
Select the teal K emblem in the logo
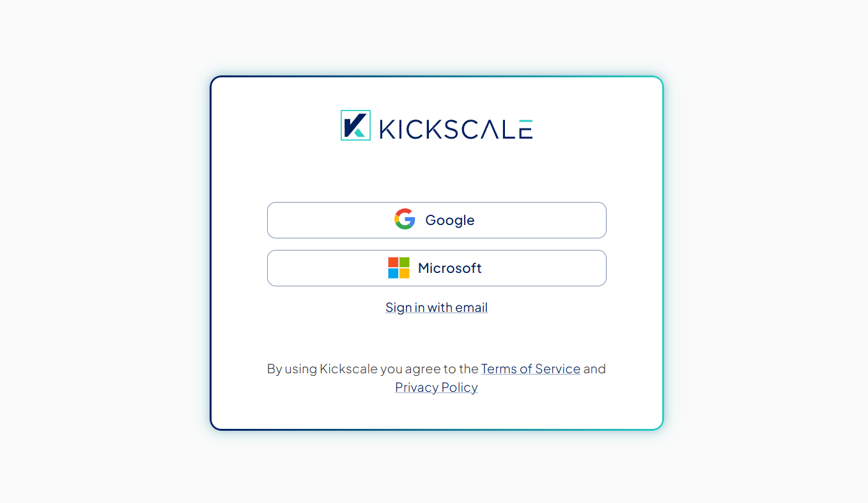tap(355, 125)
